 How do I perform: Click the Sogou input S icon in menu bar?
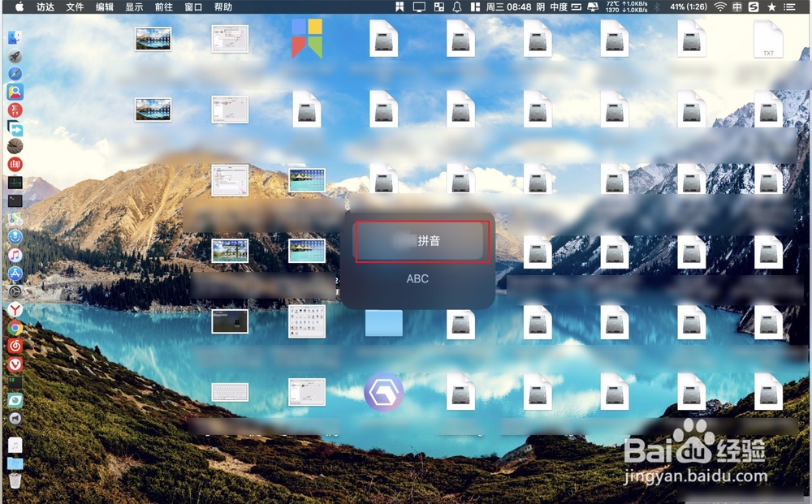pos(754,7)
